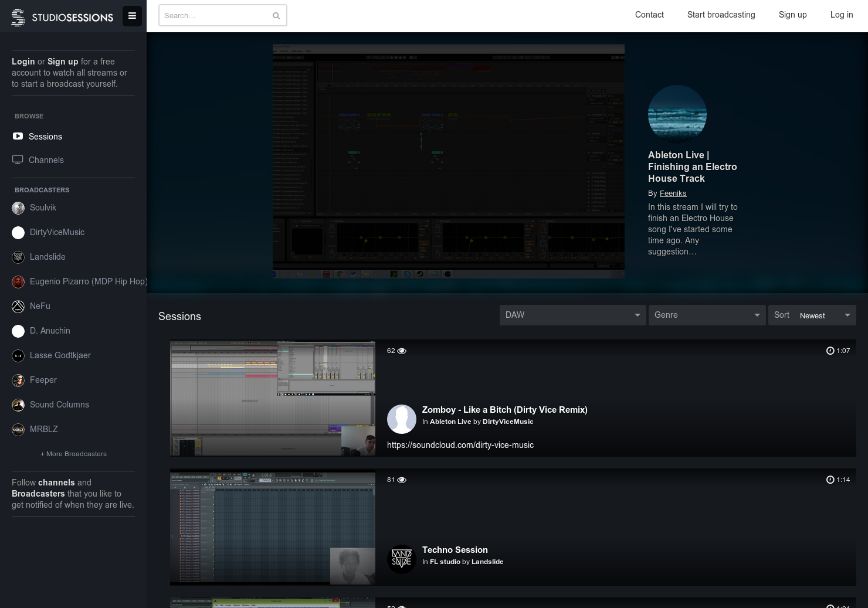
Task: Click the Sessions play icon in the sidebar
Action: coord(18,136)
